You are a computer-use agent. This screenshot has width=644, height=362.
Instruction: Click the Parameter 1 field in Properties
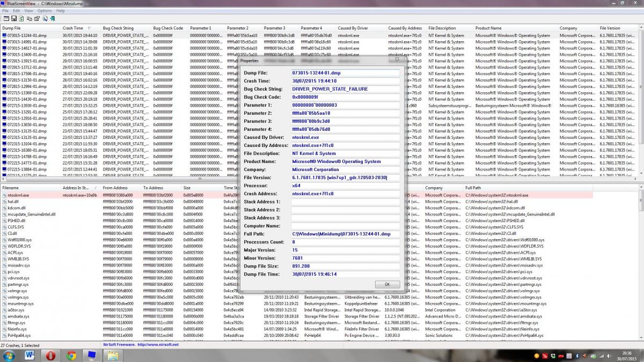tap(346, 105)
